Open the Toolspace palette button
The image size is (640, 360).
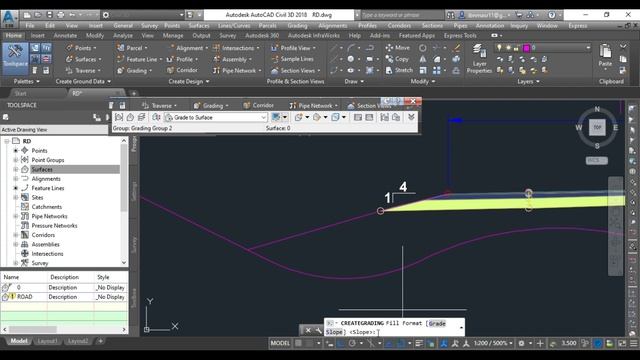click(16, 58)
